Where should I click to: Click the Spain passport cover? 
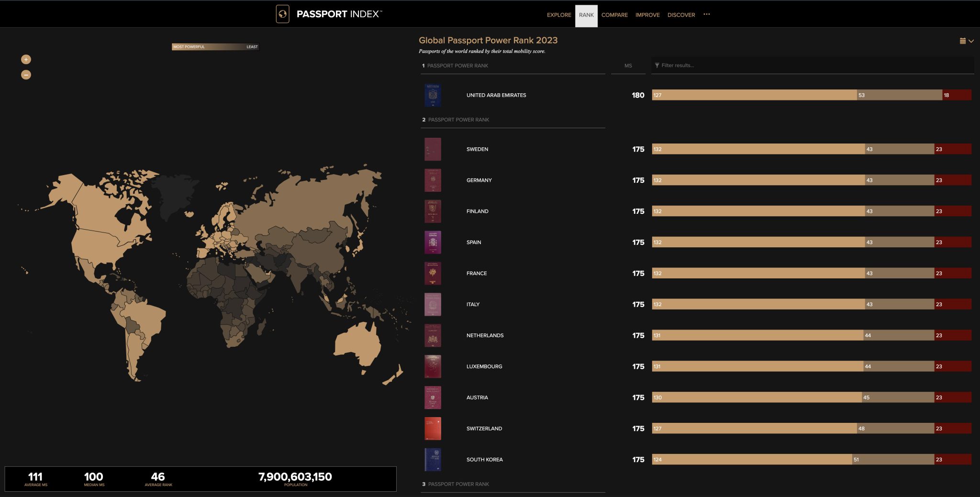click(x=433, y=243)
